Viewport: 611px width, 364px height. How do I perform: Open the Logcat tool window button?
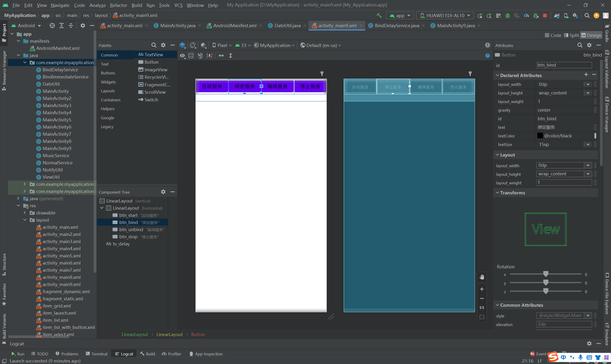point(124,354)
